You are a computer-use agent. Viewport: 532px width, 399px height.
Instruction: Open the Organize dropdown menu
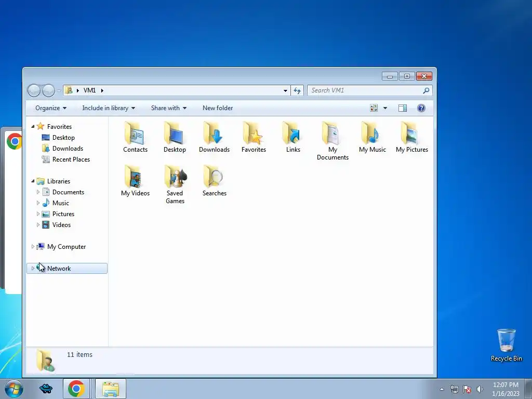coord(51,108)
